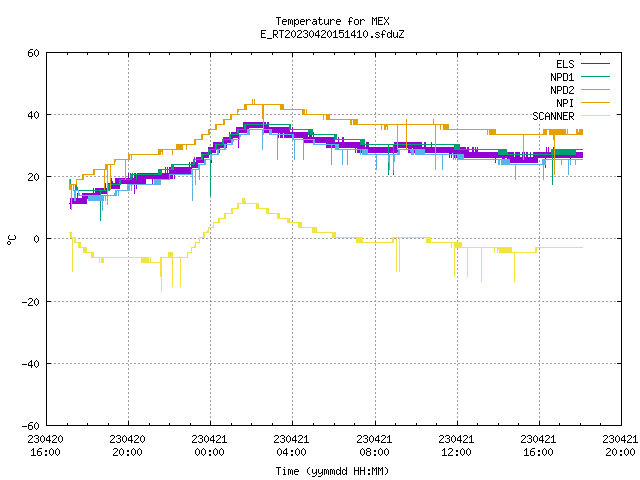Click the y-axis label 40

33,115
